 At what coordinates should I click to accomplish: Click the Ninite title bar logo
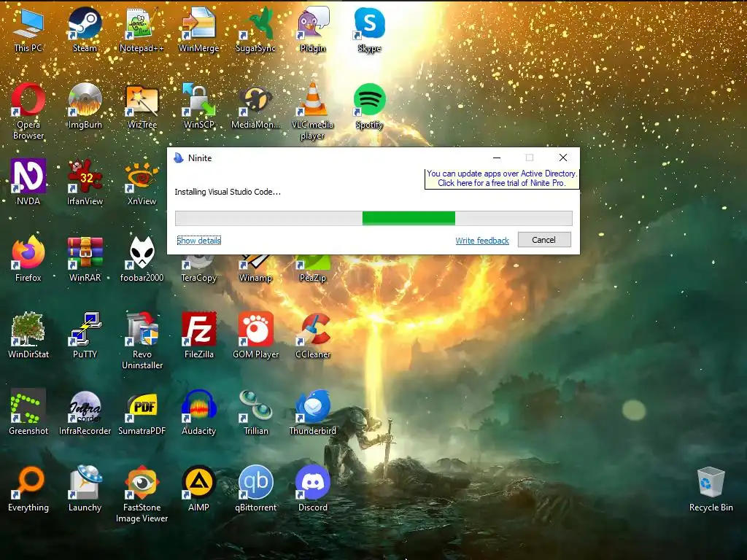pyautogui.click(x=179, y=157)
